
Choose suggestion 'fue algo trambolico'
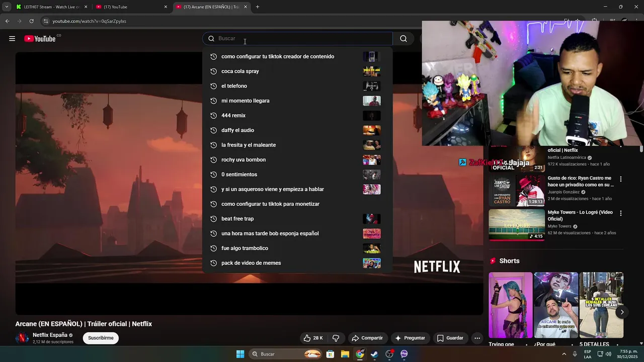click(x=297, y=248)
